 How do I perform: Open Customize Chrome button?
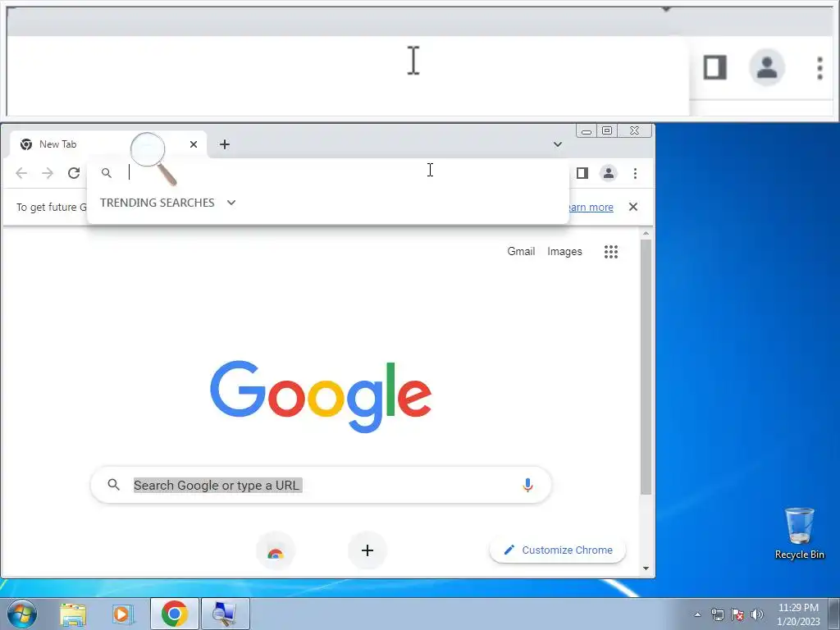558,550
